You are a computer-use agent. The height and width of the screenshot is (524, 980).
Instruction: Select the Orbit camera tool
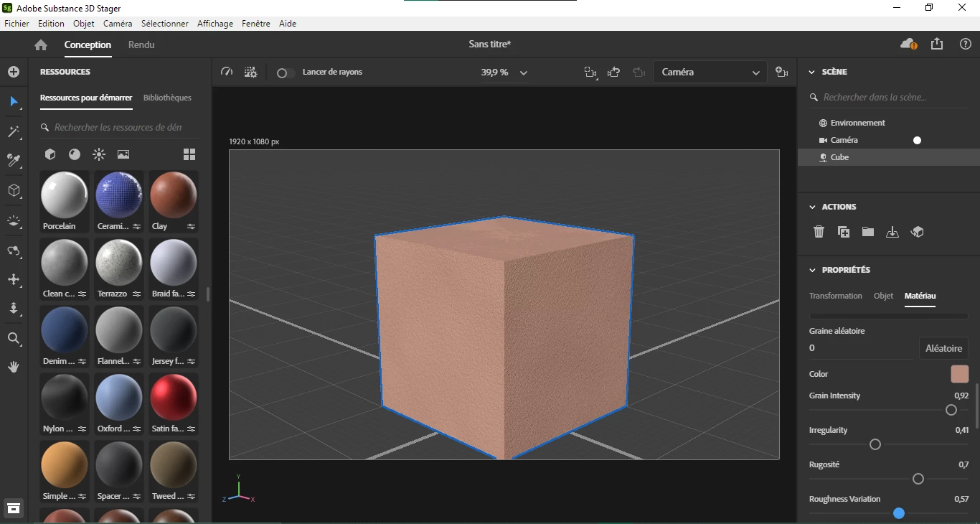pyautogui.click(x=14, y=251)
